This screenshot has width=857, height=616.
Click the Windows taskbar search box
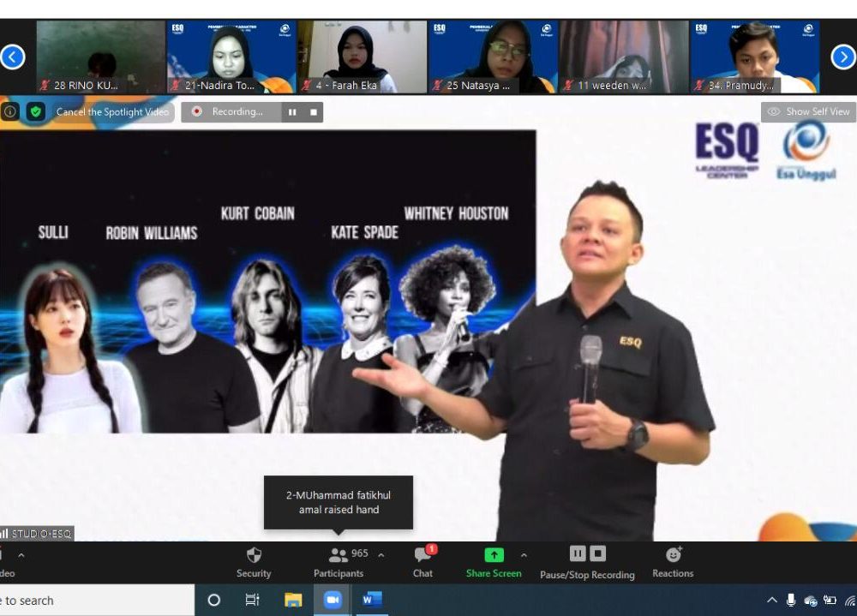94,601
